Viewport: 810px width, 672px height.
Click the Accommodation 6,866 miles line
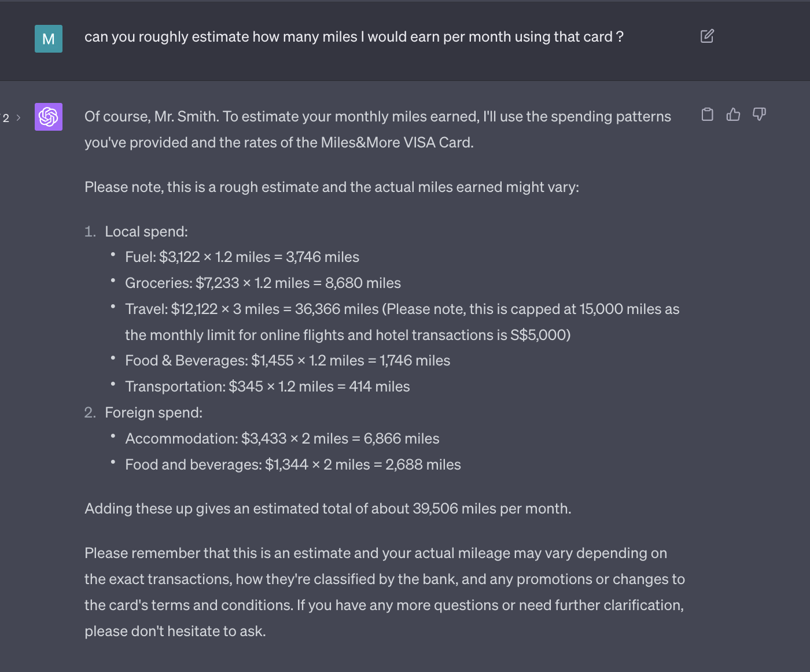point(282,439)
